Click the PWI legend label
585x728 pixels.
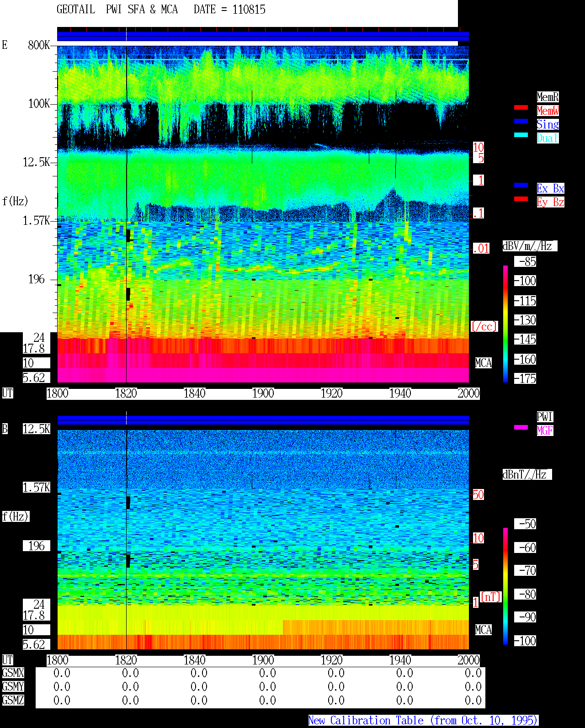(x=545, y=417)
